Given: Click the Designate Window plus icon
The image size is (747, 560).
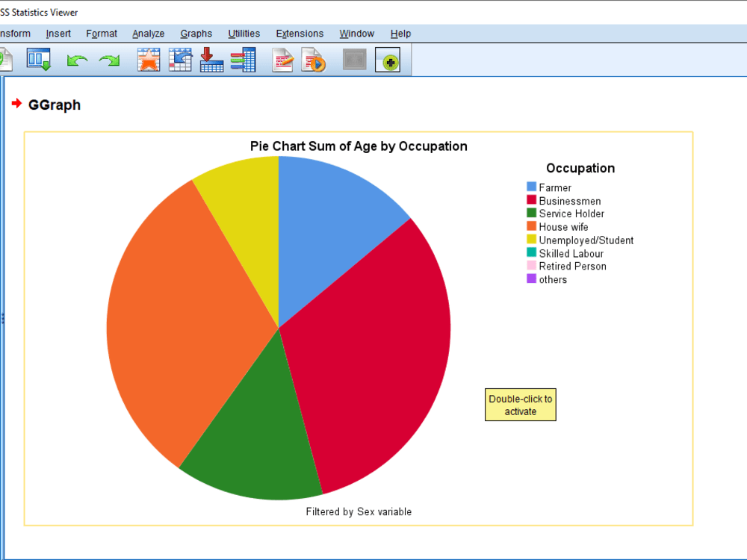Looking at the screenshot, I should [388, 60].
